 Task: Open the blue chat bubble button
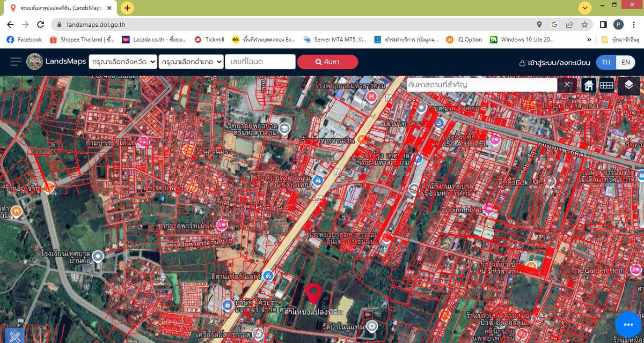[628, 324]
